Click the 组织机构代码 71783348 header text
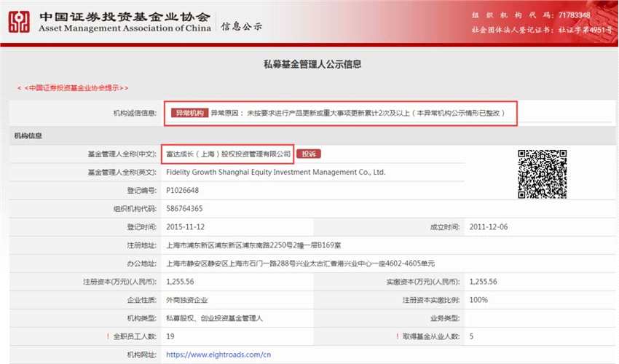The width and height of the screenshot is (619, 364). coord(531,15)
